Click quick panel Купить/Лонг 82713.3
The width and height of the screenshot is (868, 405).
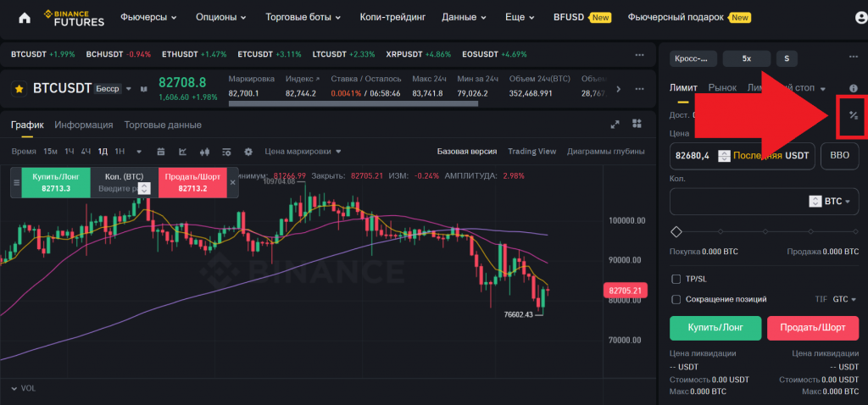point(55,182)
